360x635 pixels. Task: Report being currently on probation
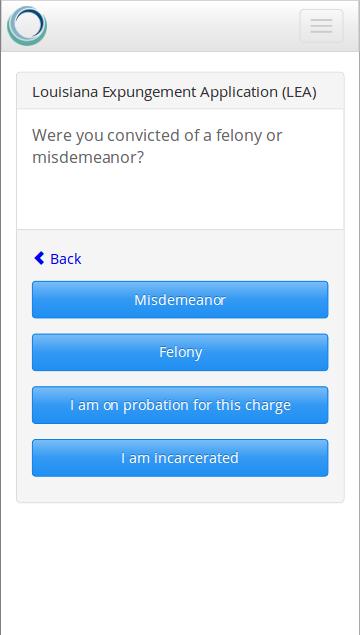coord(180,405)
